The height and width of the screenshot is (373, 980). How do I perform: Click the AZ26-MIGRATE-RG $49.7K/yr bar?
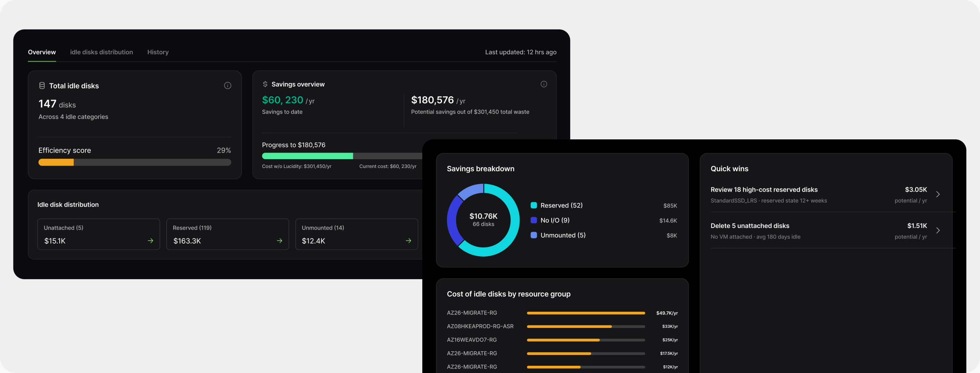click(586, 313)
